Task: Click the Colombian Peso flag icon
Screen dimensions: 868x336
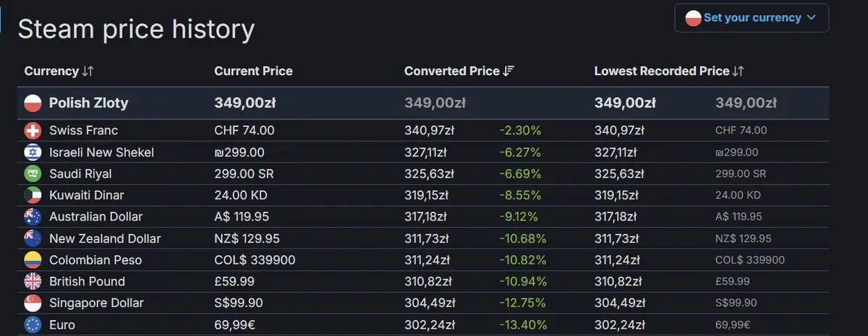Action: [33, 260]
